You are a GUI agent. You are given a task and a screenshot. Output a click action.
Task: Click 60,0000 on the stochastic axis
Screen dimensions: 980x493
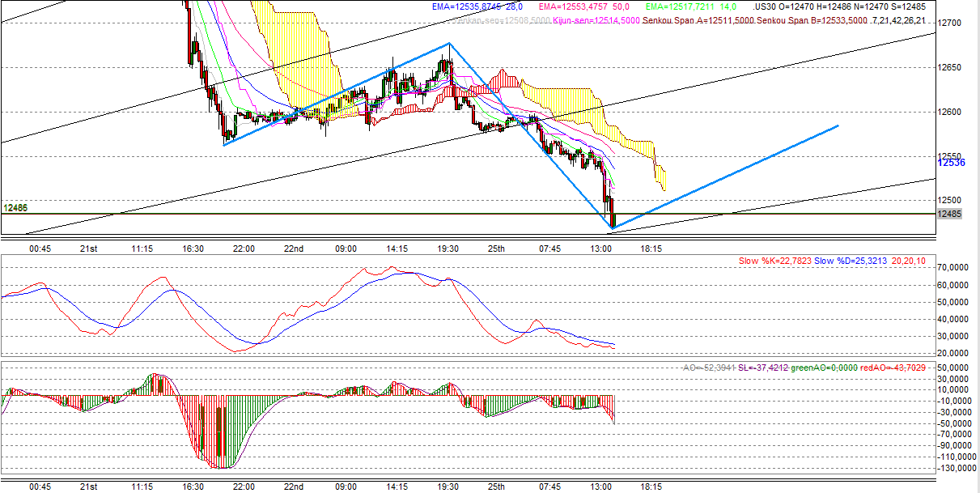click(x=953, y=284)
